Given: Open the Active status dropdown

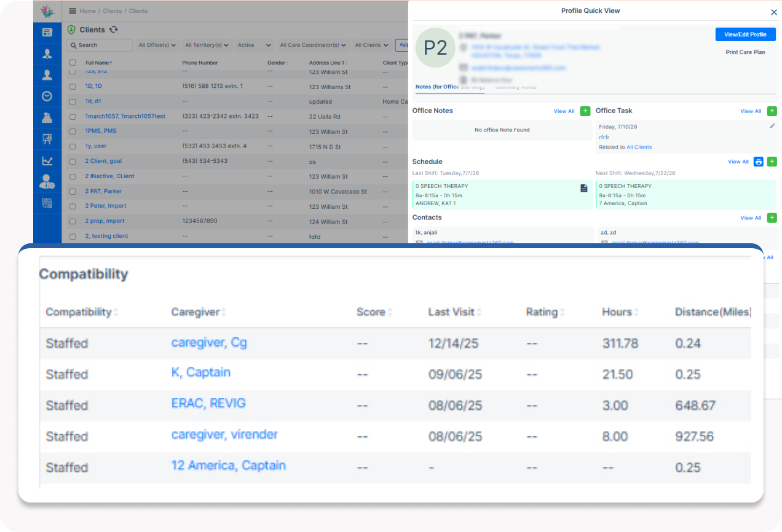Looking at the screenshot, I should click(255, 45).
